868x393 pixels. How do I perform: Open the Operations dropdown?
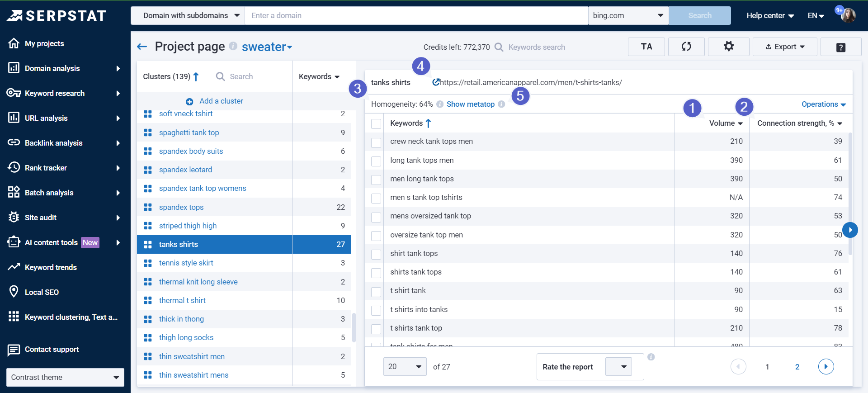coord(823,104)
